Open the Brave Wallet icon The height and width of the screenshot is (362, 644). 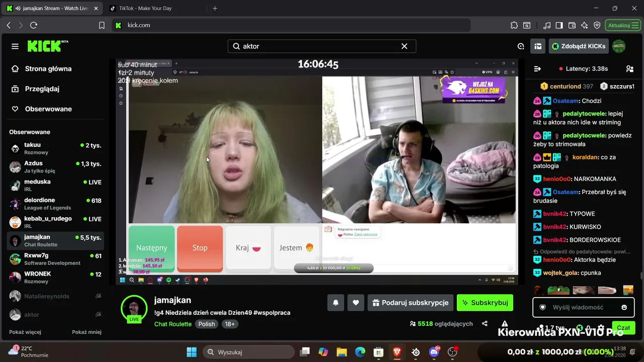tap(572, 25)
